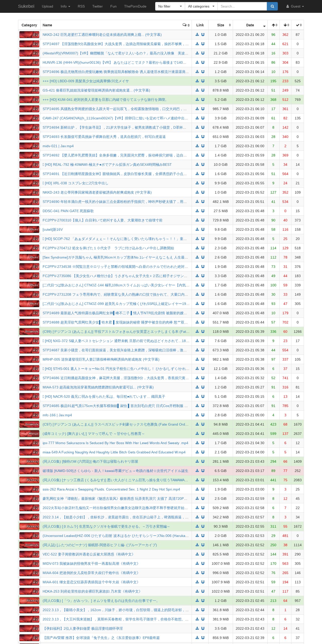Click date 2022-03-21 06:00
Screen dimensions: 322x644
(250, 146)
